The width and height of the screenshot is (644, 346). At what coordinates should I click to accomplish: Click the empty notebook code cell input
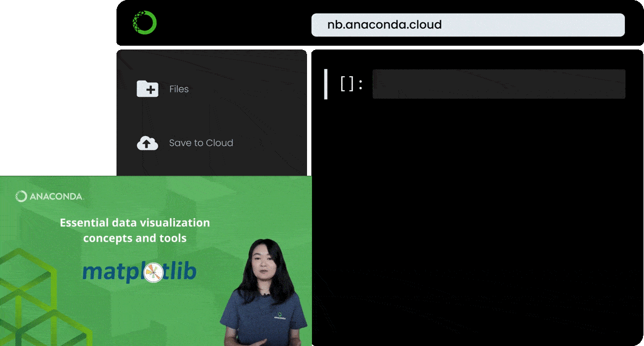coord(499,84)
